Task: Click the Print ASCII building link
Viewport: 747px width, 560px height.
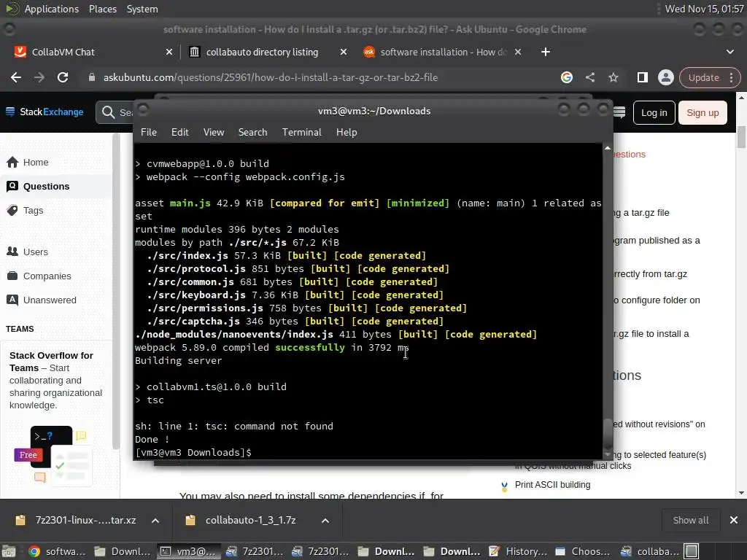Action: [x=552, y=485]
